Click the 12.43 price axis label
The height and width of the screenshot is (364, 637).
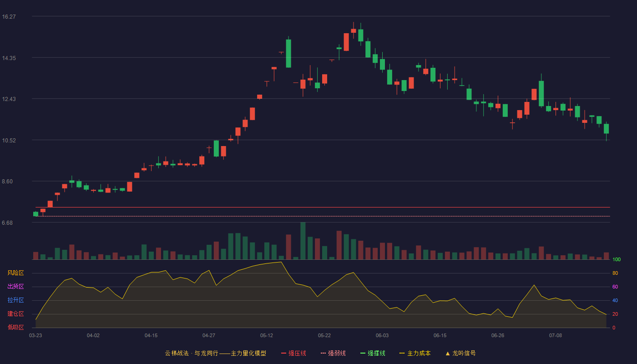click(9, 99)
